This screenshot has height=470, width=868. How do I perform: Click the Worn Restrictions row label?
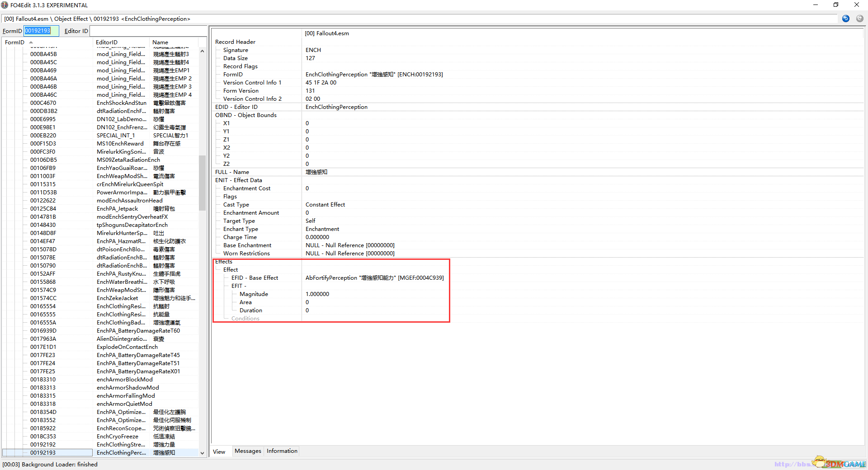[x=246, y=254]
